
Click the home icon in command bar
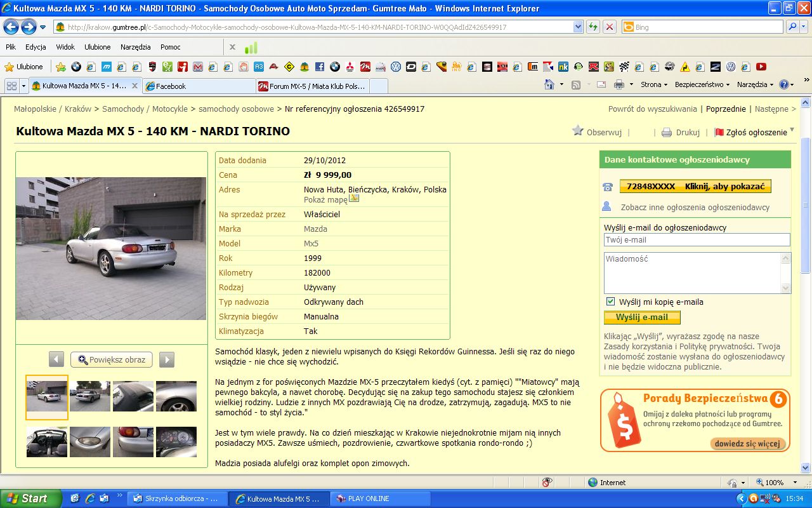click(x=549, y=84)
